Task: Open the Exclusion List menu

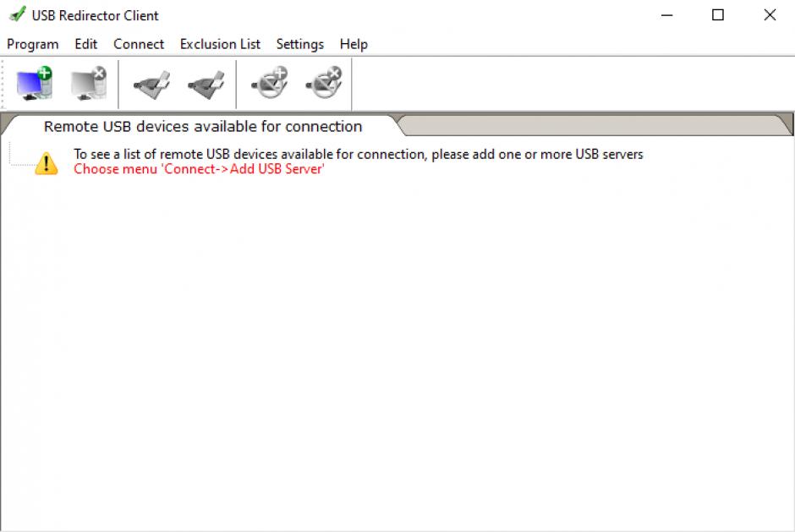Action: (x=220, y=45)
